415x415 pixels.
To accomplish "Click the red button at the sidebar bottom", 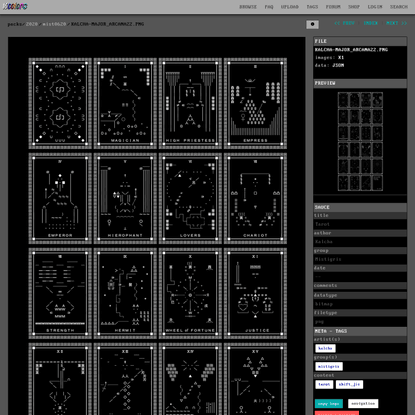I will (x=337, y=413).
